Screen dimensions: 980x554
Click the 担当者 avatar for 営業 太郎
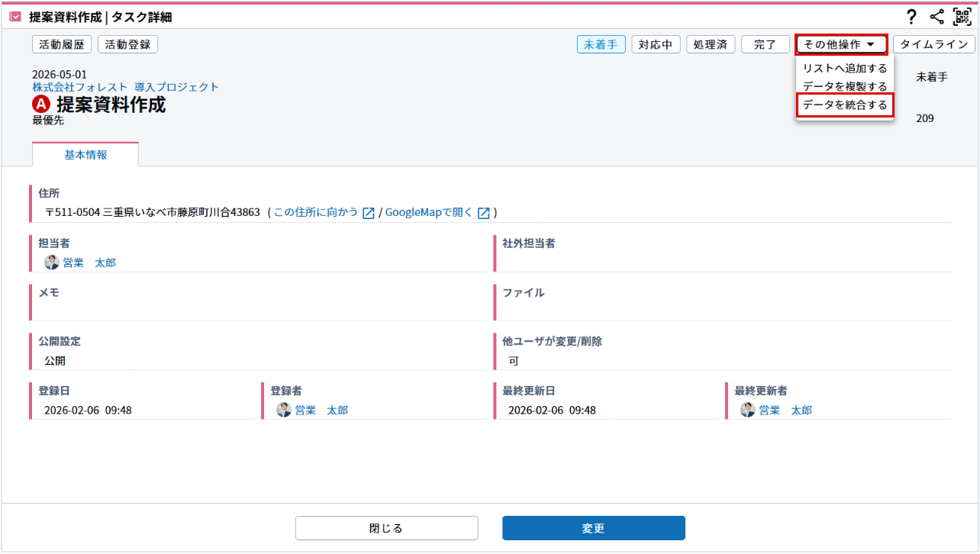tap(51, 263)
